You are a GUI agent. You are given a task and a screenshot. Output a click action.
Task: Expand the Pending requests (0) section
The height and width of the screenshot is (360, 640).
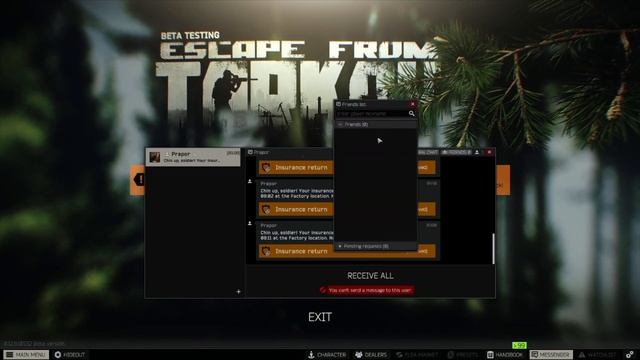376,246
